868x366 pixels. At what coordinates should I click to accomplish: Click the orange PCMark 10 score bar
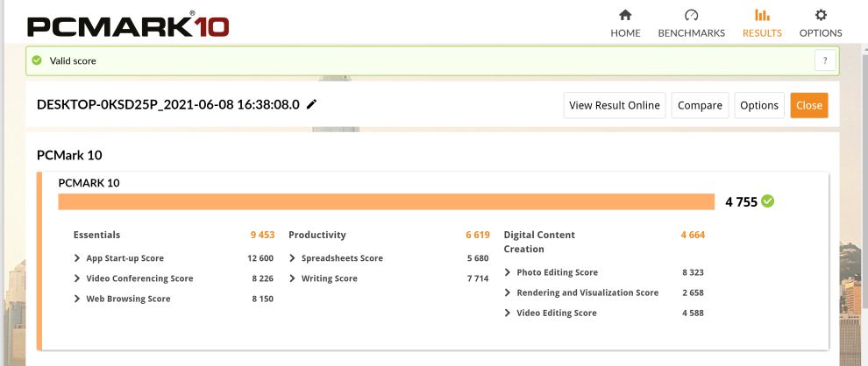[387, 201]
